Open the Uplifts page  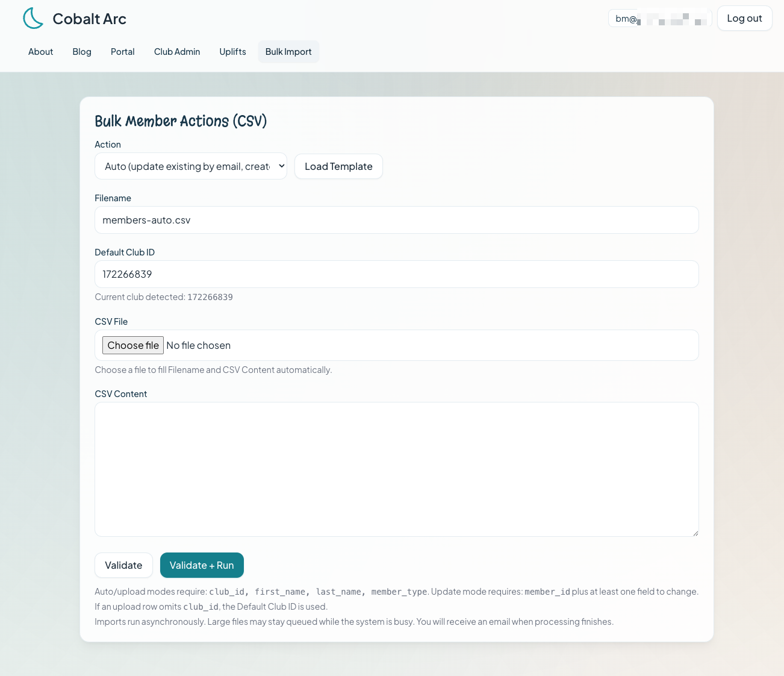click(232, 52)
